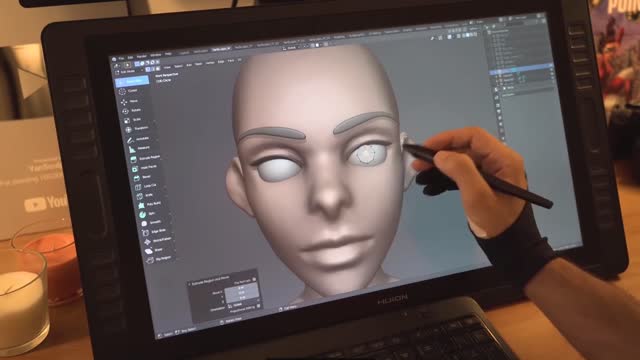Select the Measure tool

point(140,149)
